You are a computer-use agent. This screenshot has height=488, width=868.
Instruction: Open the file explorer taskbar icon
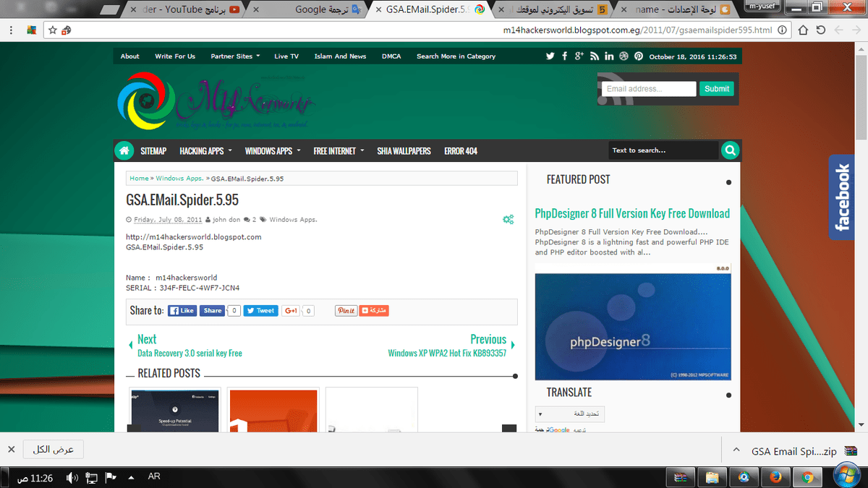coord(711,477)
